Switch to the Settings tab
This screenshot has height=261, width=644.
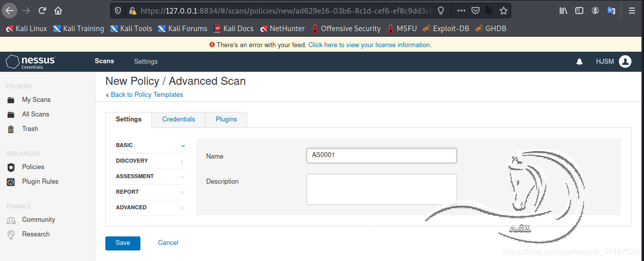point(129,119)
